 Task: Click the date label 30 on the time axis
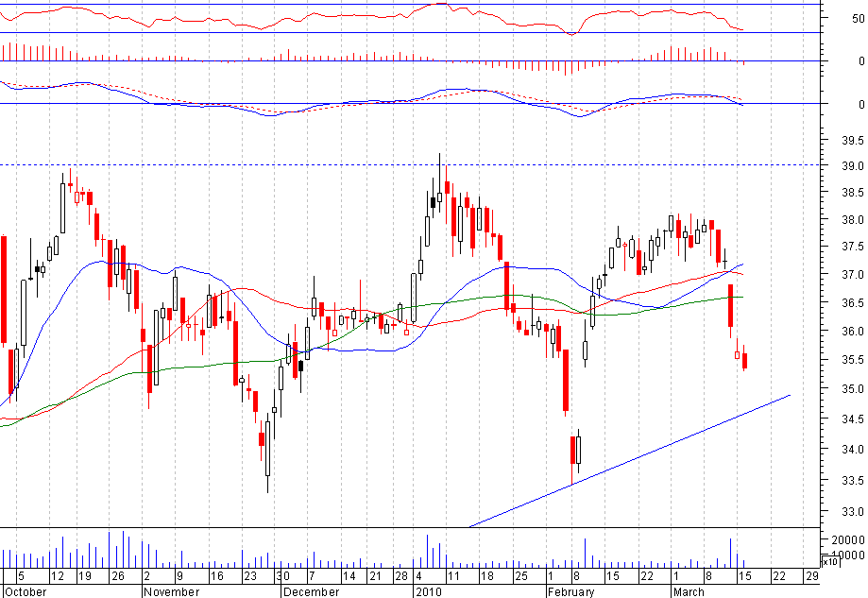click(282, 576)
